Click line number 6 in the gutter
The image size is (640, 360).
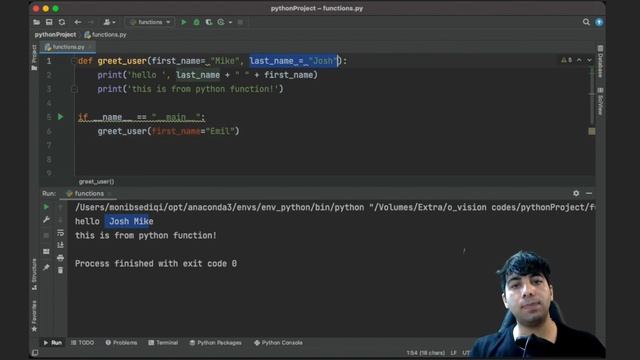pos(49,131)
